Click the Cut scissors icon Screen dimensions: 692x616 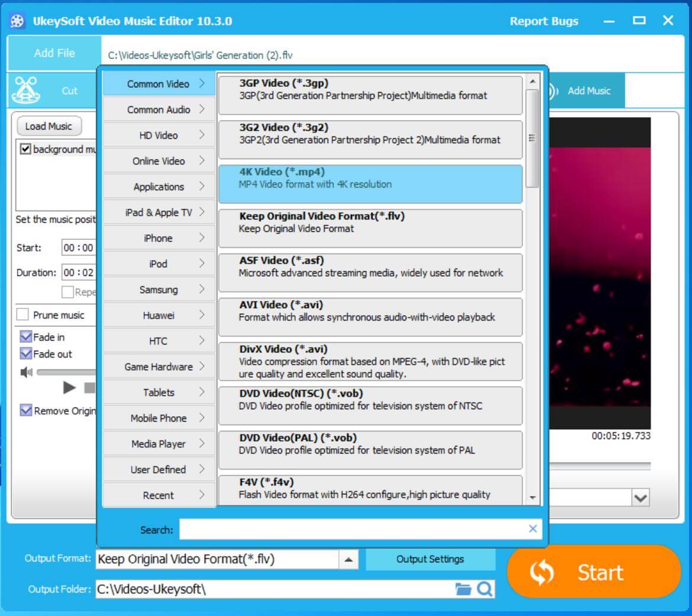tap(26, 90)
